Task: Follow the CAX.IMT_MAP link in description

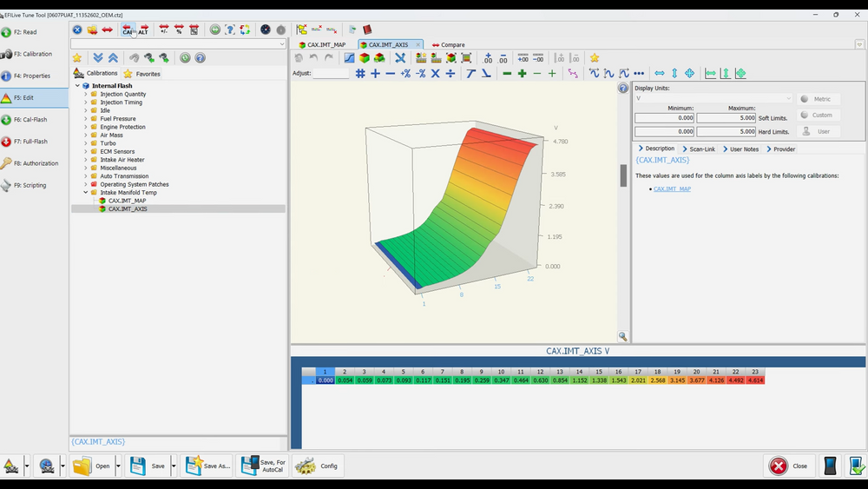Action: click(x=672, y=188)
